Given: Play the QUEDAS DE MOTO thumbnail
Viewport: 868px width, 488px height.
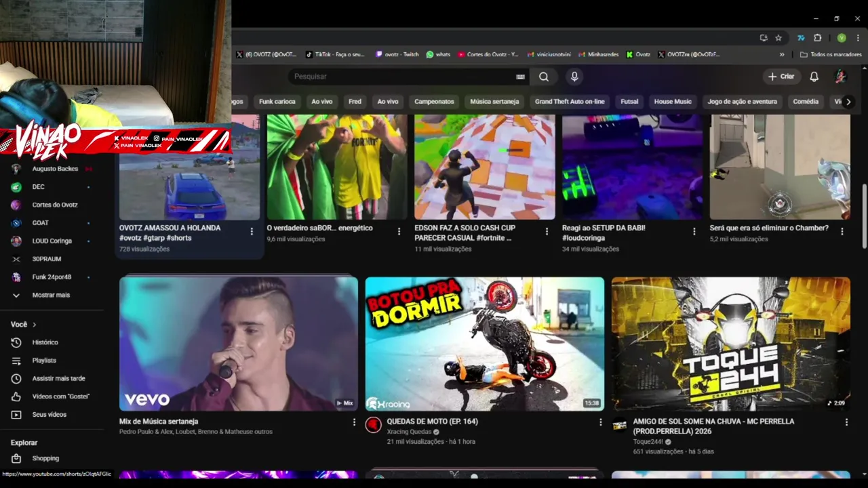Looking at the screenshot, I should pyautogui.click(x=485, y=344).
